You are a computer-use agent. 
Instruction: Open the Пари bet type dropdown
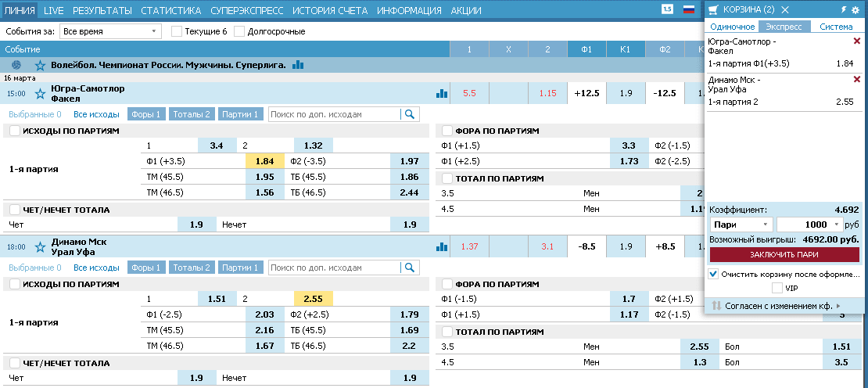(741, 225)
